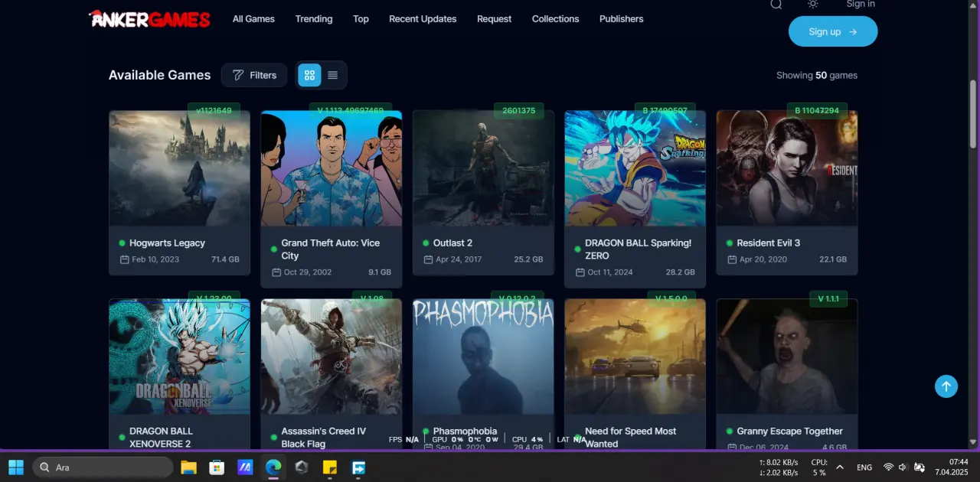Open Sticky Notes from the taskbar

click(330, 467)
